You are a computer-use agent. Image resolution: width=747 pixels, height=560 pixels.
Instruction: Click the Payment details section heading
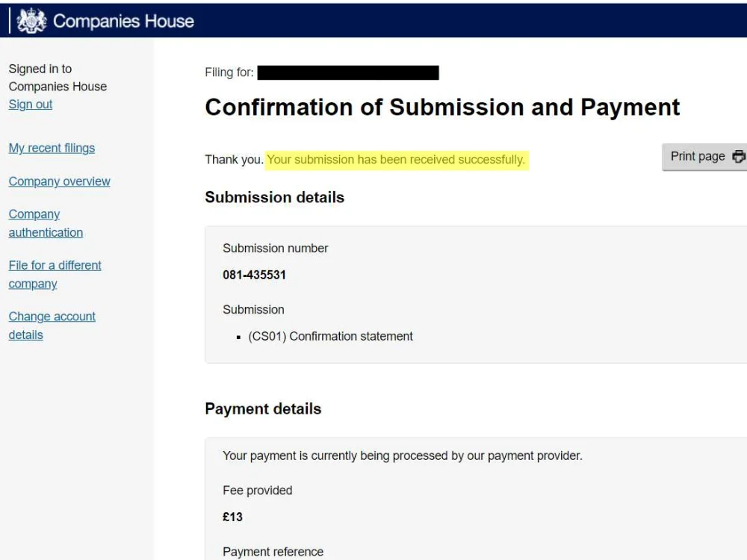pyautogui.click(x=263, y=408)
